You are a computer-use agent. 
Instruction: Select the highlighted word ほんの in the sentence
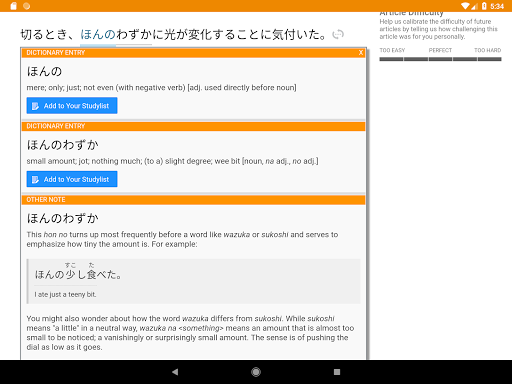pyautogui.click(x=98, y=34)
